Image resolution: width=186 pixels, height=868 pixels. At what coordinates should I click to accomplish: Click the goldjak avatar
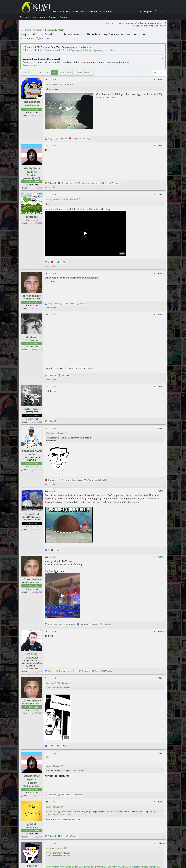coord(32,811)
